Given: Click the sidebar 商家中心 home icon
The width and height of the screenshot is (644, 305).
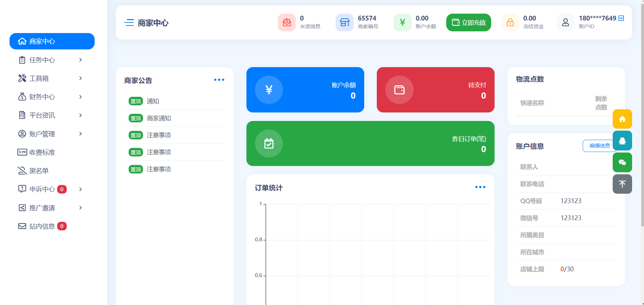Looking at the screenshot, I should tap(22, 41).
